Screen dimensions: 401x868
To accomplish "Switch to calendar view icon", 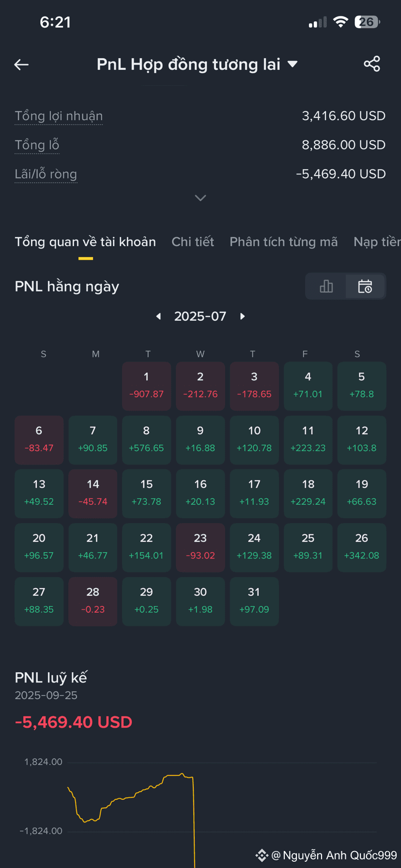I will [365, 286].
